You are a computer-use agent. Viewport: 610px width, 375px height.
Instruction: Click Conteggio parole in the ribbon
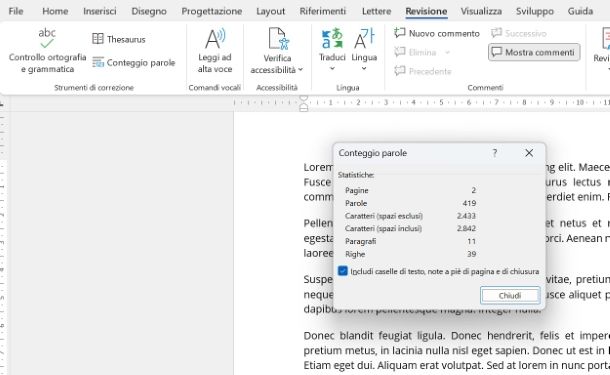[134, 63]
